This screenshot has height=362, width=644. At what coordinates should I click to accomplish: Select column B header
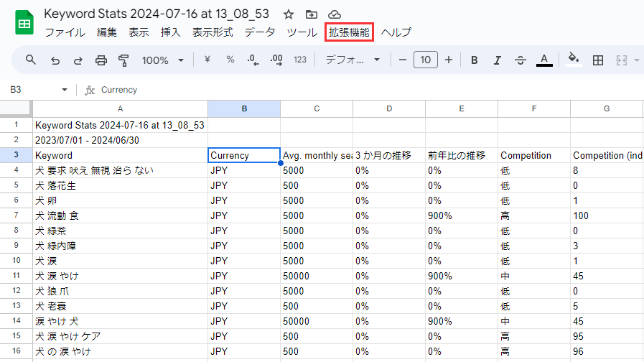click(x=244, y=109)
